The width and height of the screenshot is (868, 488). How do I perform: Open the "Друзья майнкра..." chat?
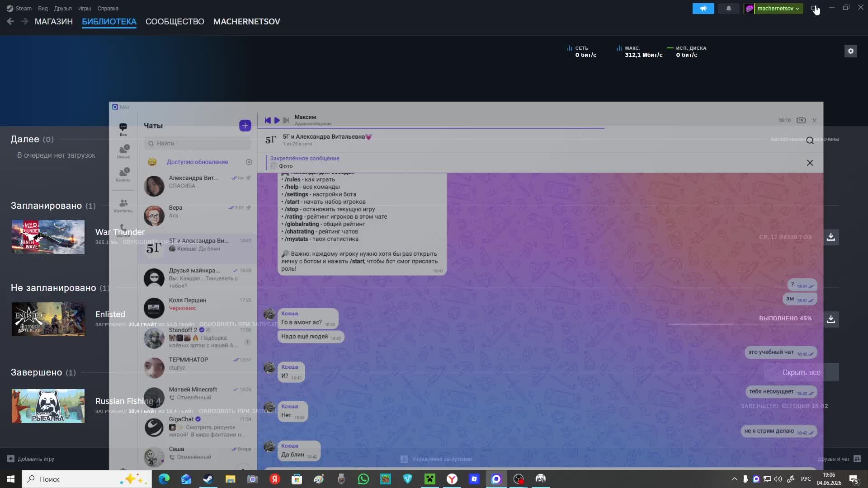[x=198, y=278]
